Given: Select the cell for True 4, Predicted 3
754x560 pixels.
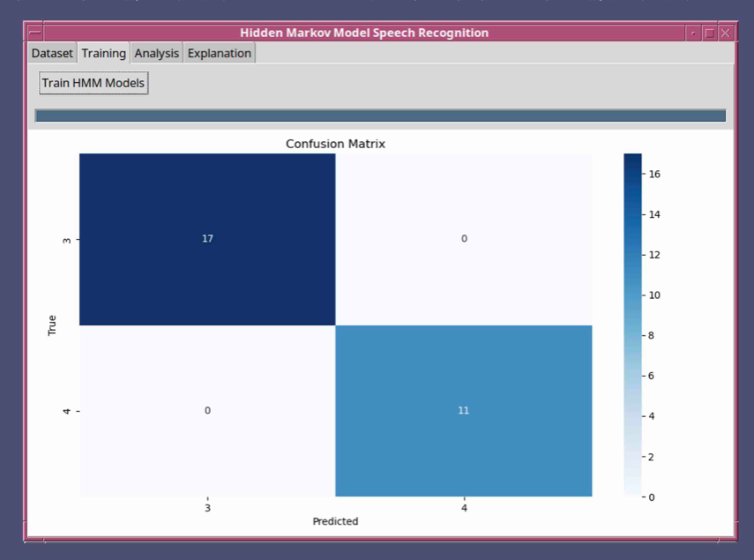Looking at the screenshot, I should (207, 411).
